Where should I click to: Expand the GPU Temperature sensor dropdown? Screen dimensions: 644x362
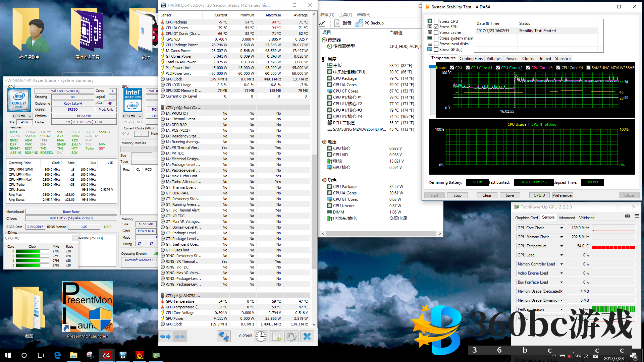click(x=561, y=246)
